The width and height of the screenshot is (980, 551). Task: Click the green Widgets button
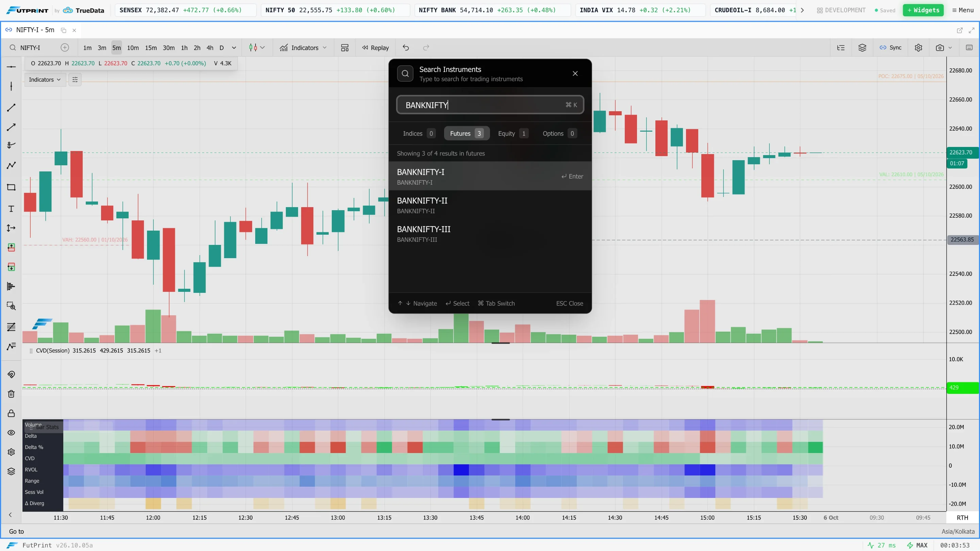point(923,10)
